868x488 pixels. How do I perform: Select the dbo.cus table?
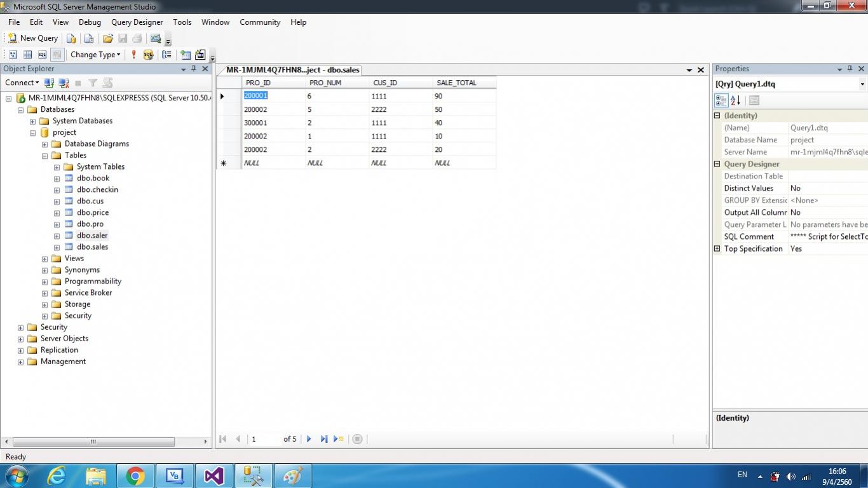point(90,201)
